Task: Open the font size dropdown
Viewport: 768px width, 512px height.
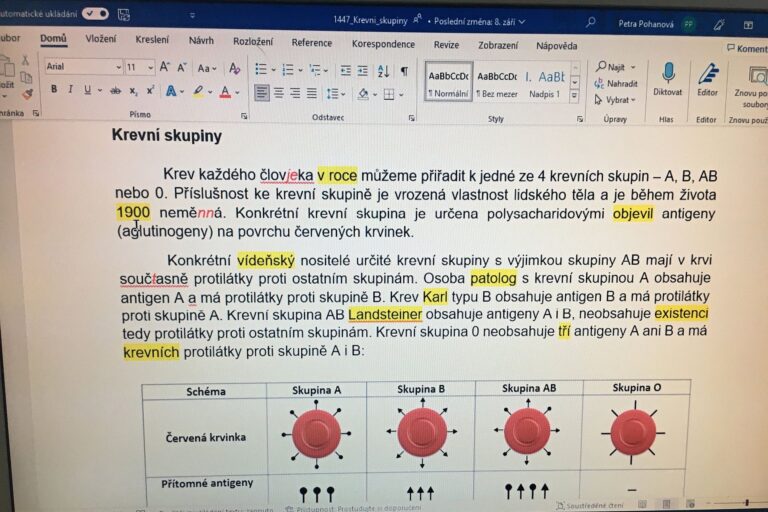Action: pos(150,67)
